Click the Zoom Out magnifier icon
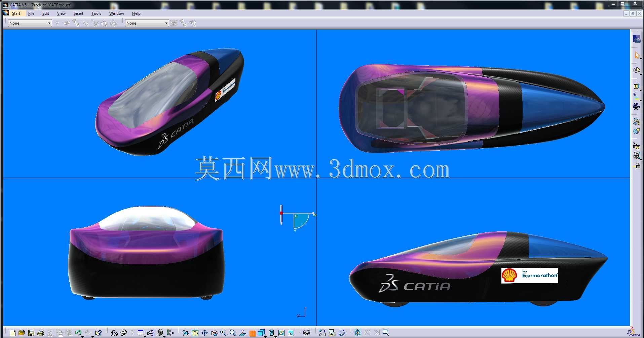Viewport: 644px width, 338px height. point(233,333)
